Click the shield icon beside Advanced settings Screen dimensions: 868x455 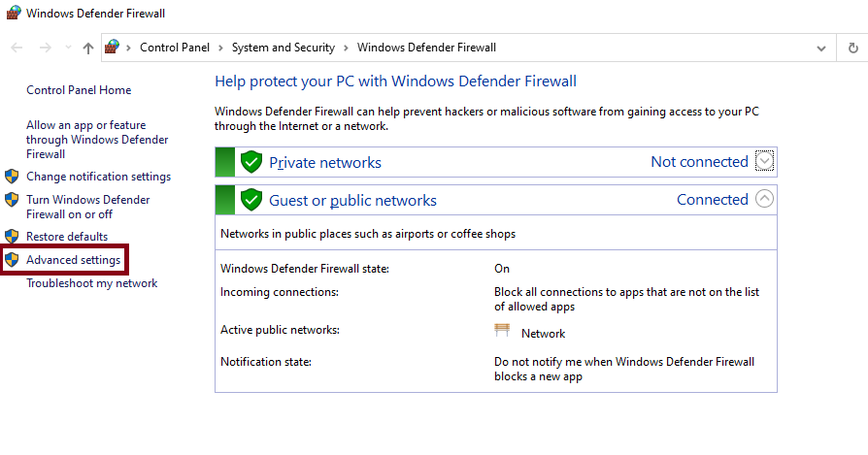[x=12, y=260]
